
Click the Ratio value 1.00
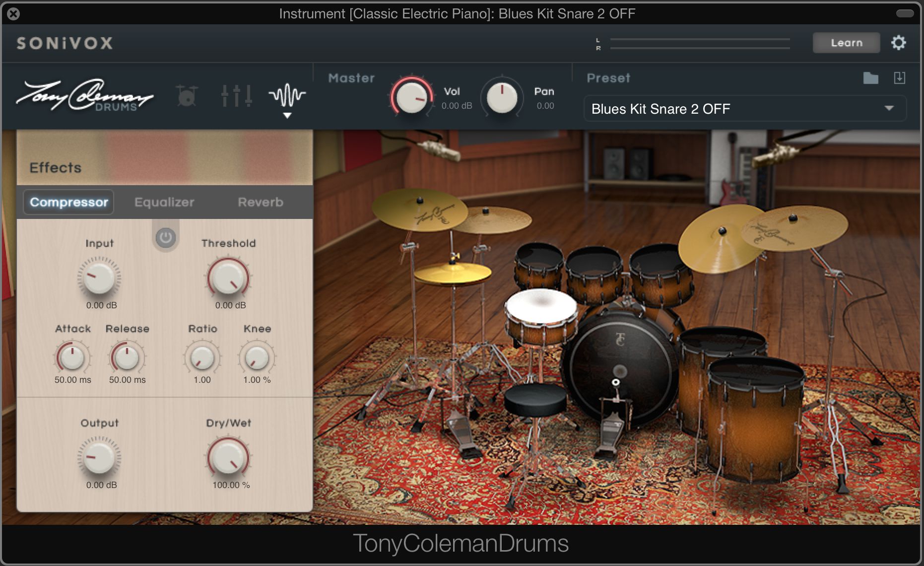pyautogui.click(x=202, y=380)
